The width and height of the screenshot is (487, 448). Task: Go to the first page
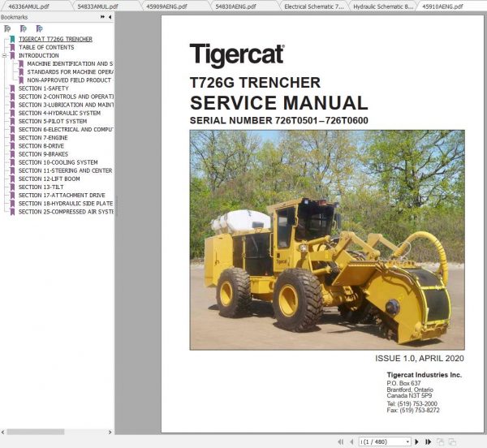(x=340, y=442)
